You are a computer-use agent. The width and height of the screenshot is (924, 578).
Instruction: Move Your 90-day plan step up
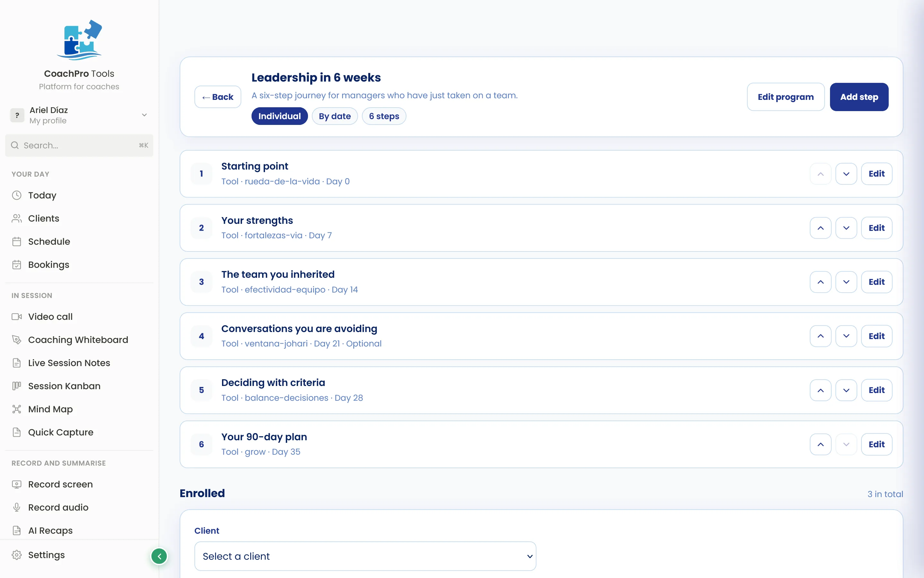pos(820,444)
